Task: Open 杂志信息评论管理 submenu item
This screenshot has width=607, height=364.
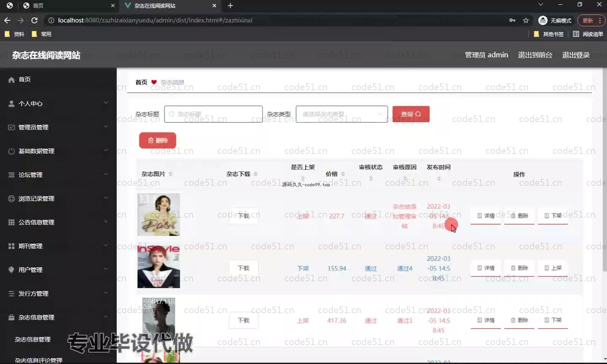Action: pos(38,360)
